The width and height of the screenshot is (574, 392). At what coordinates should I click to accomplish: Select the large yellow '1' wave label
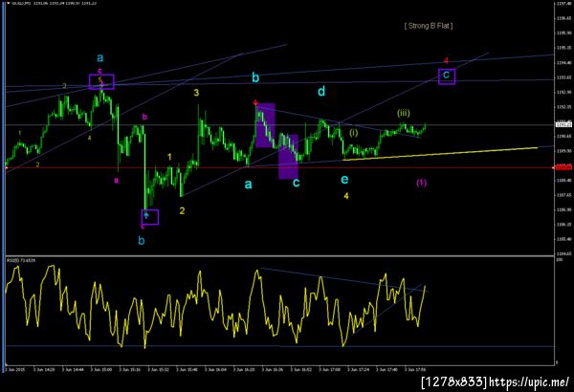tap(169, 157)
